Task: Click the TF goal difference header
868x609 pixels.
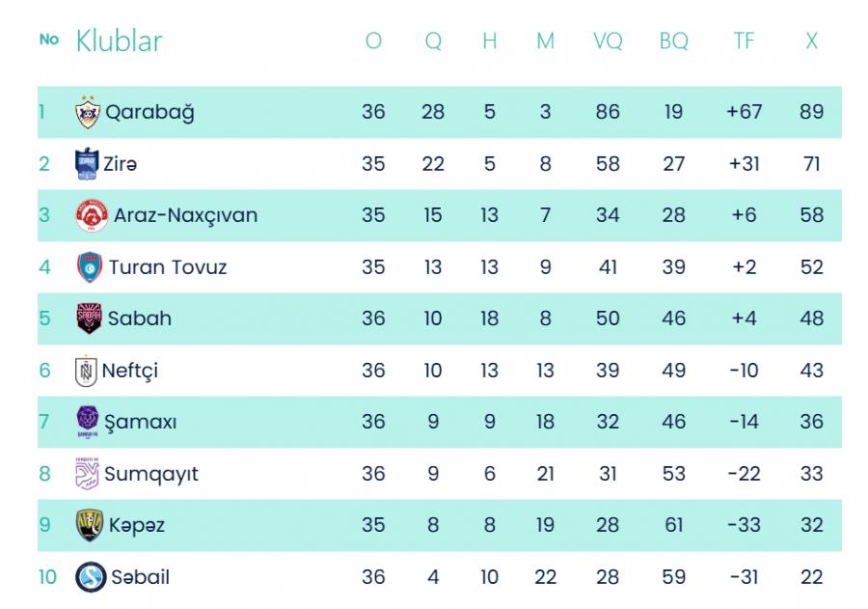Action: point(744,42)
